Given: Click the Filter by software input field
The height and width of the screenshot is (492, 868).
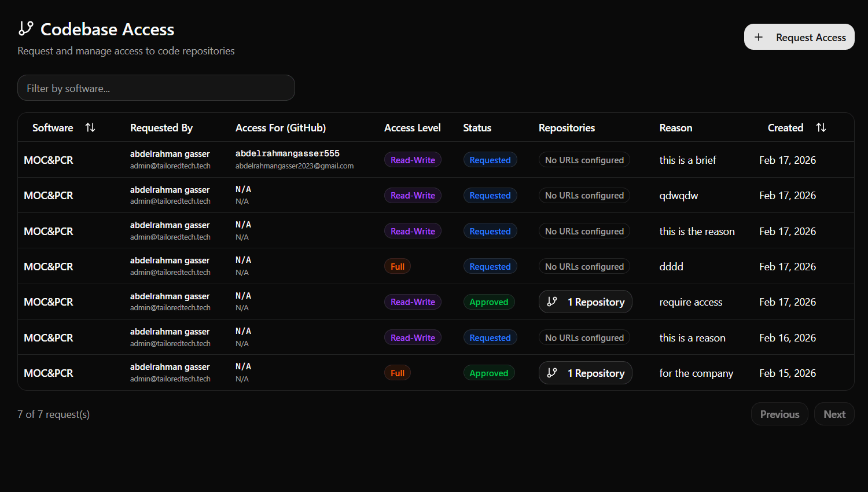Looking at the screenshot, I should click(156, 87).
